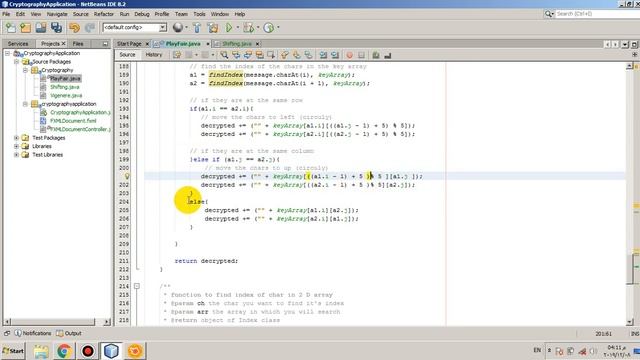
Task: Click the New Project toolbar icon
Action: 25,28
